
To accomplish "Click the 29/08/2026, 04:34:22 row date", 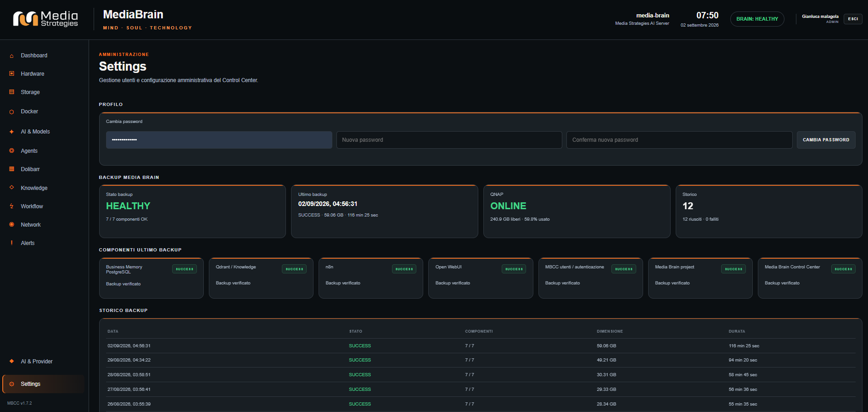I will click(x=129, y=360).
